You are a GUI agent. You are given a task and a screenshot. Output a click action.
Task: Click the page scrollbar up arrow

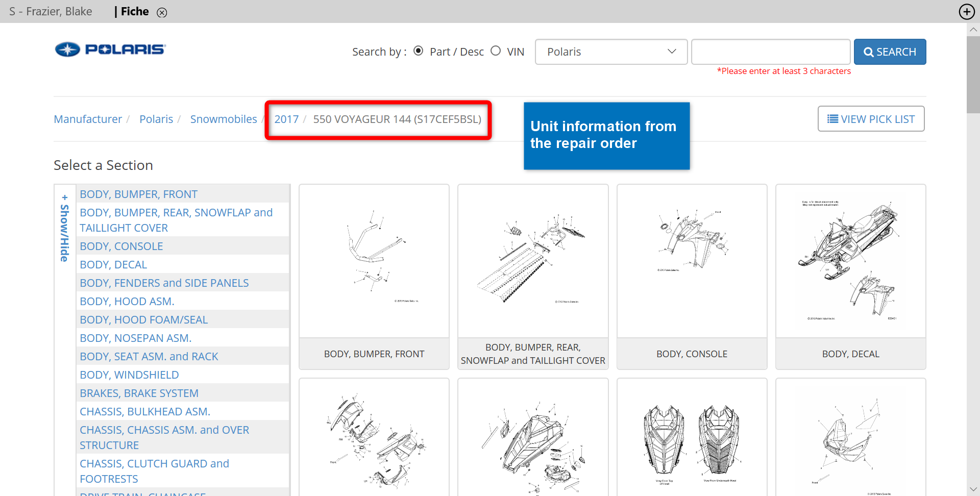pyautogui.click(x=973, y=30)
